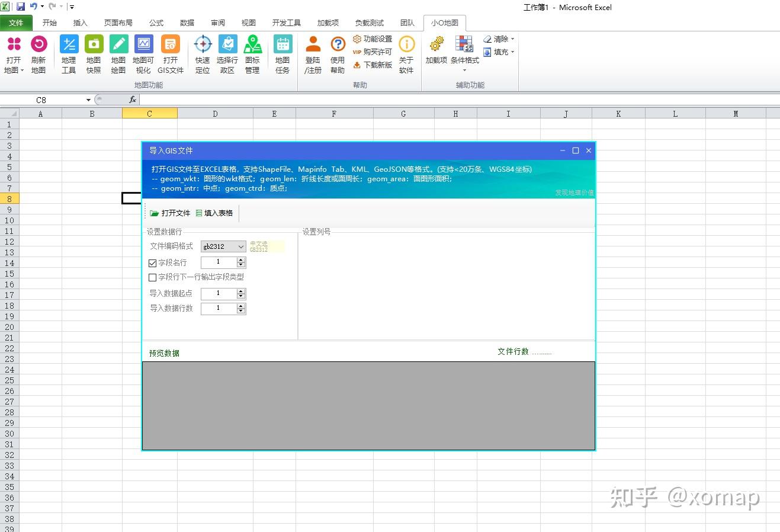Click the 打开文件 button in the dialog

[174, 213]
